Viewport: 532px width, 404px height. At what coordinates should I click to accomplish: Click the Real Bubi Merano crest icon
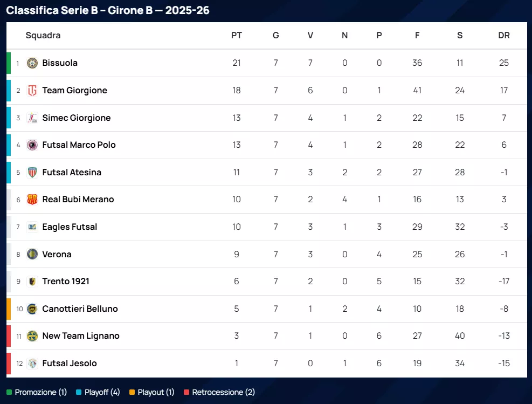click(32, 200)
